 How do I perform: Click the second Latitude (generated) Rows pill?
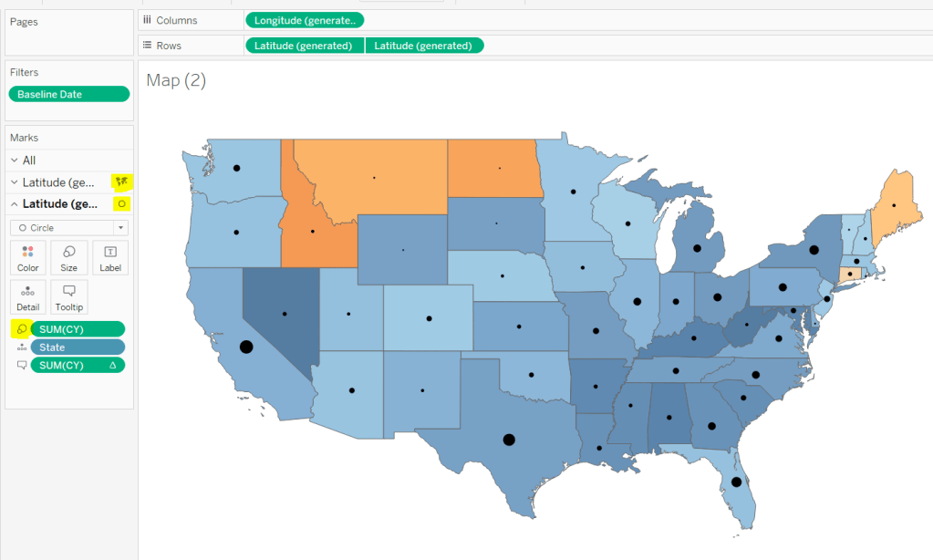click(424, 46)
